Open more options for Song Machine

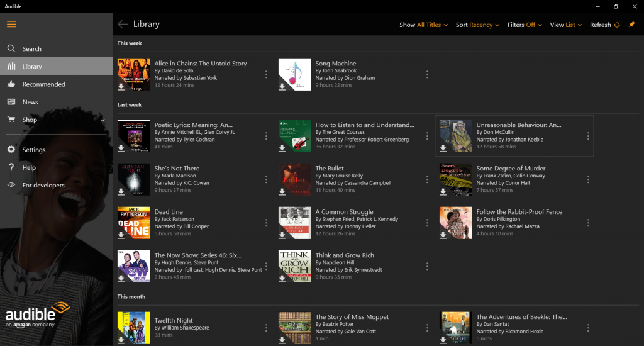pos(427,74)
